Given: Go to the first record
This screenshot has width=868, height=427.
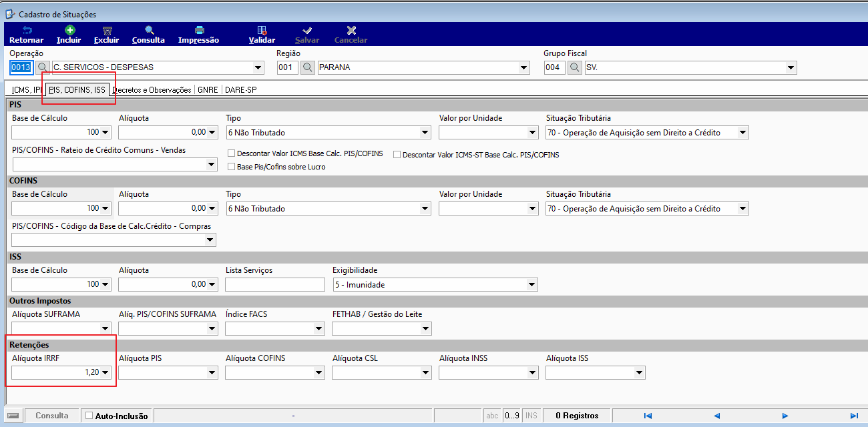Looking at the screenshot, I should coord(648,416).
